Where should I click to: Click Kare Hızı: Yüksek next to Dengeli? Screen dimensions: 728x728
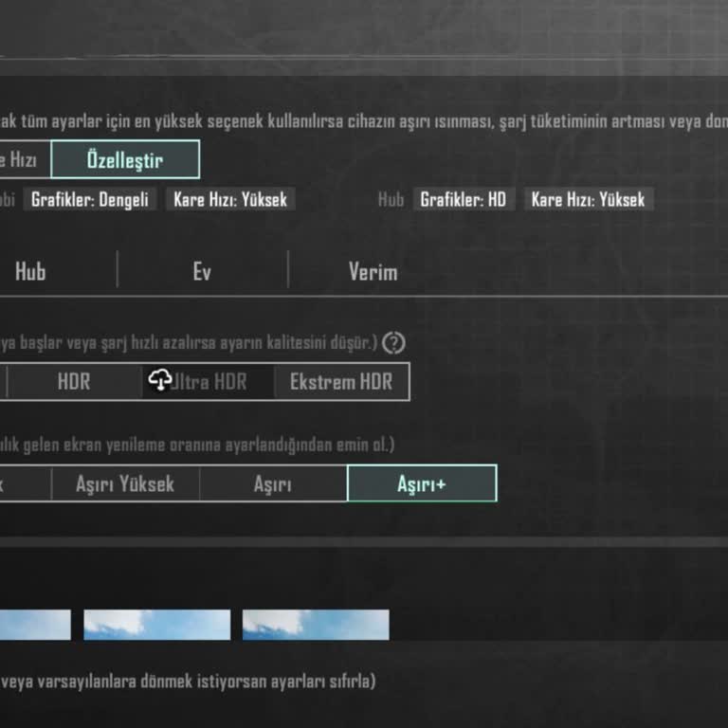230,199
